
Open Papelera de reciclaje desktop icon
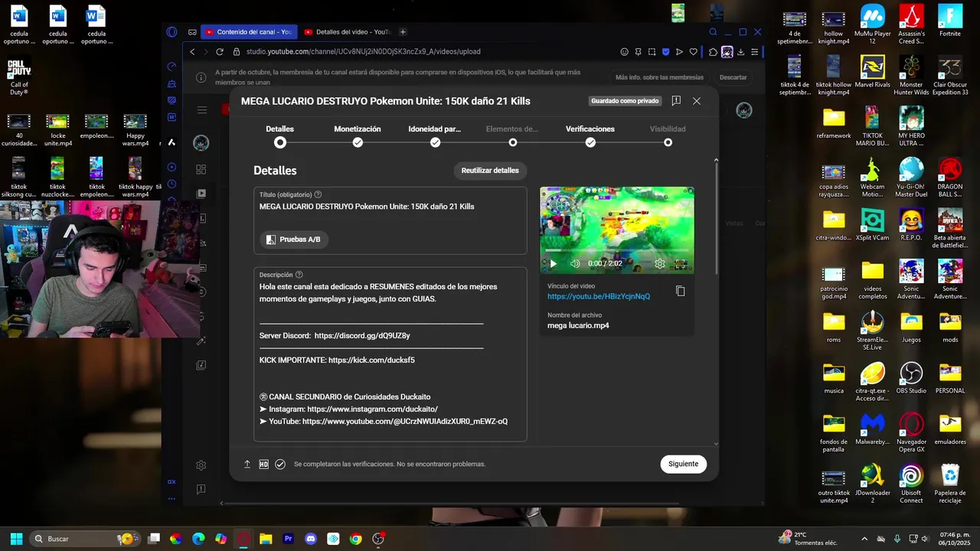950,484
